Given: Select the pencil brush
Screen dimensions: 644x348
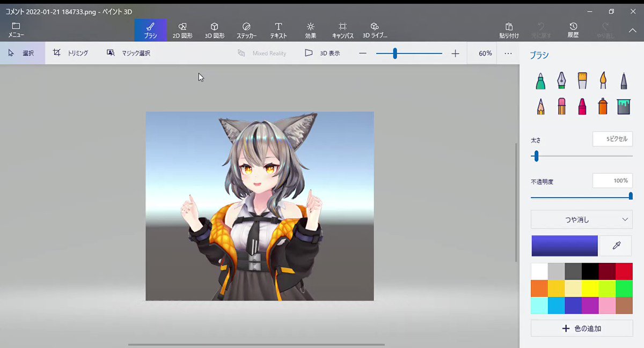Looking at the screenshot, I should [540, 106].
